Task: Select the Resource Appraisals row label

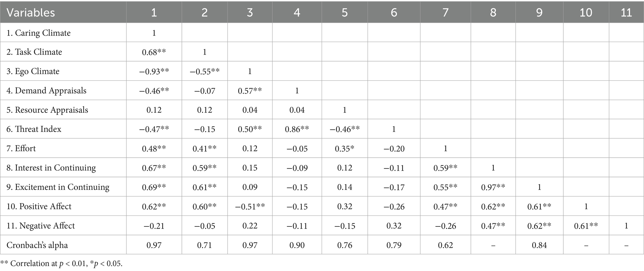Action: 47,110
